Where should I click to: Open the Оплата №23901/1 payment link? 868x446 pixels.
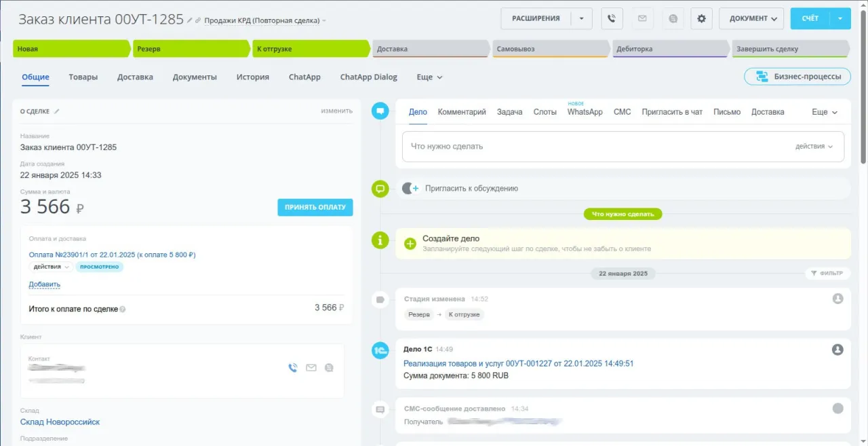pos(113,255)
